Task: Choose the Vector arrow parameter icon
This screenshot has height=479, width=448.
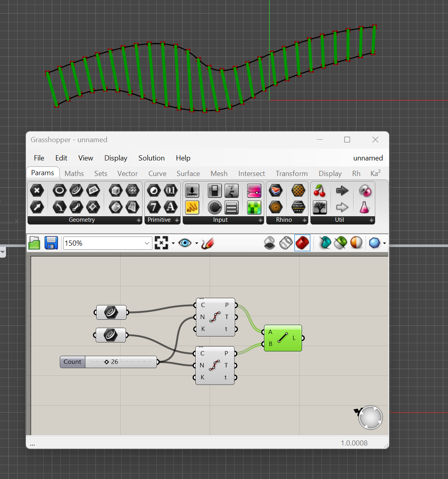Action: pyautogui.click(x=37, y=207)
